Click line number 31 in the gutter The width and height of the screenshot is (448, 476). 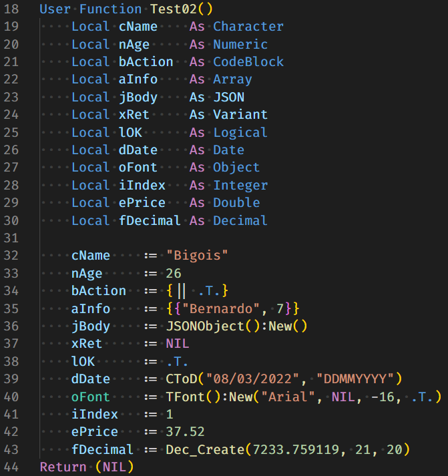pyautogui.click(x=11, y=238)
